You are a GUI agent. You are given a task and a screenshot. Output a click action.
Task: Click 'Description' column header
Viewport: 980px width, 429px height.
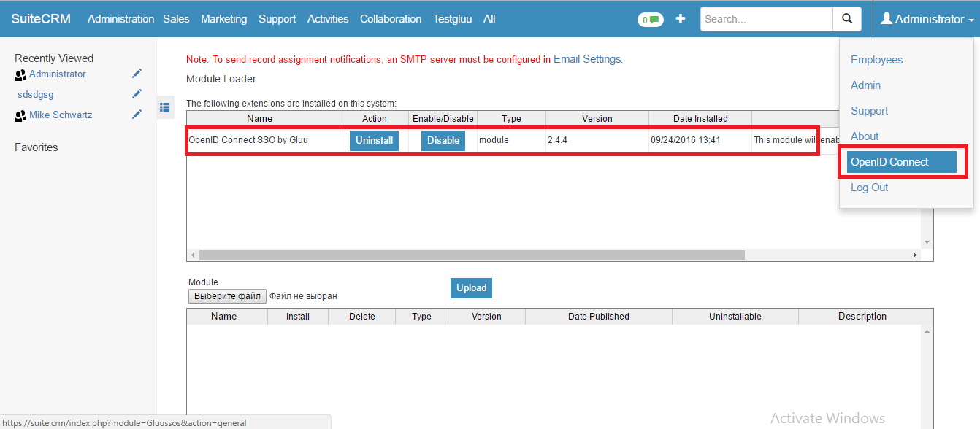coord(862,317)
